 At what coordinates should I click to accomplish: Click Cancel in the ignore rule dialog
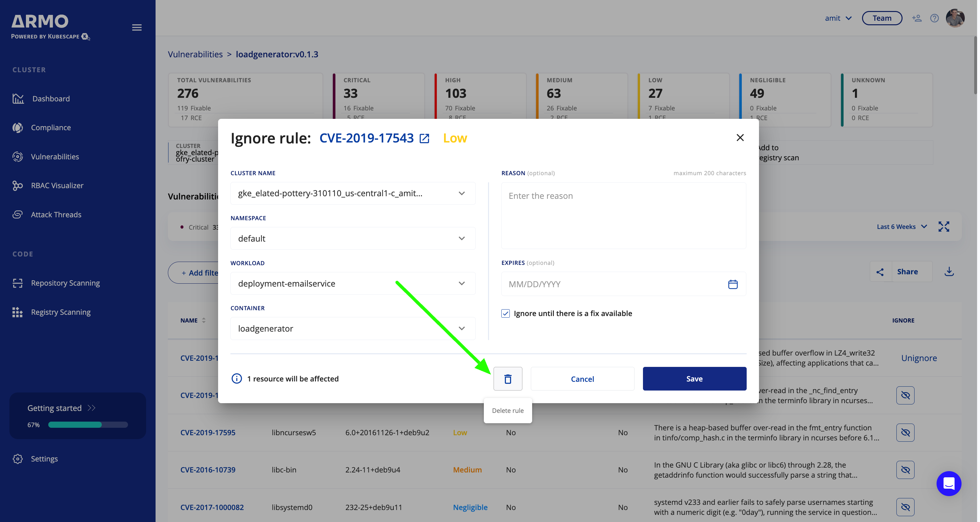pos(582,379)
